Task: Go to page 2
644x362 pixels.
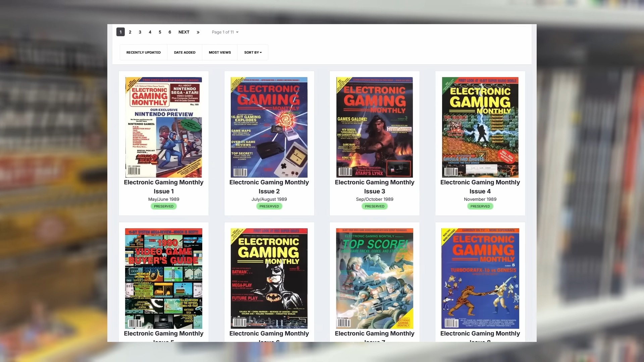Action: tap(130, 32)
